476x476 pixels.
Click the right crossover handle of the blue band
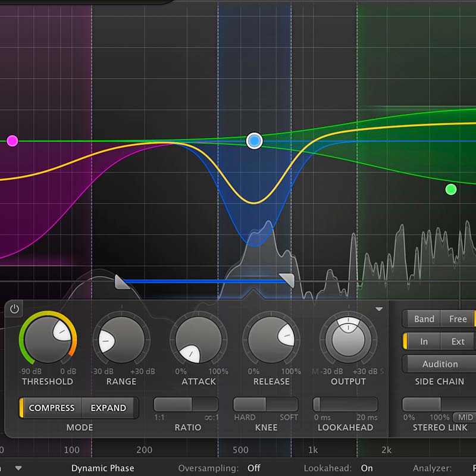point(287,280)
